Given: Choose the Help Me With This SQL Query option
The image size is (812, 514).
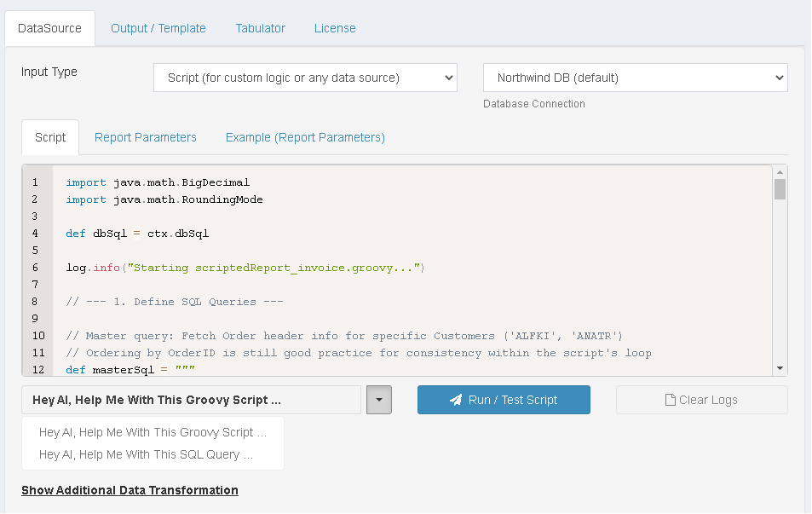Looking at the screenshot, I should pyautogui.click(x=146, y=454).
